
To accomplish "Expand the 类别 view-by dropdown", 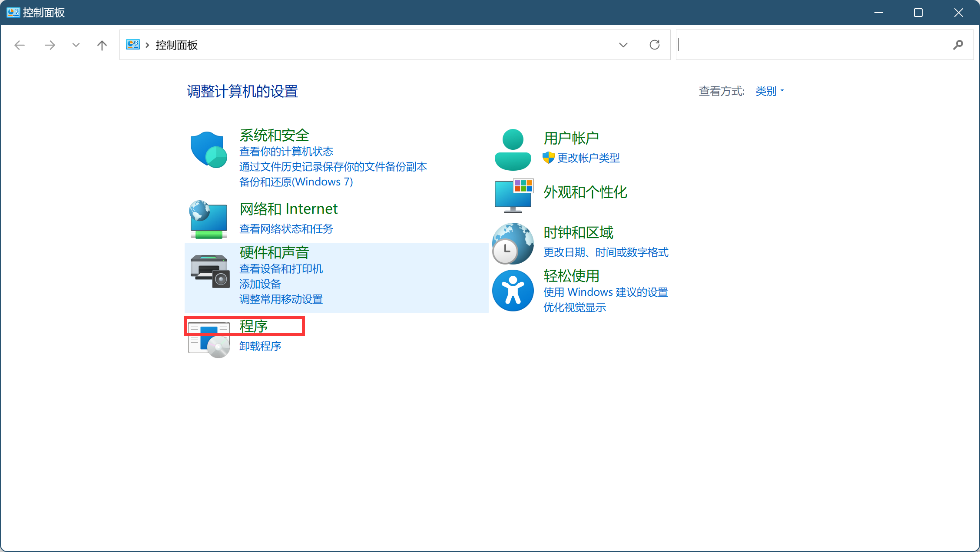I will (x=769, y=91).
